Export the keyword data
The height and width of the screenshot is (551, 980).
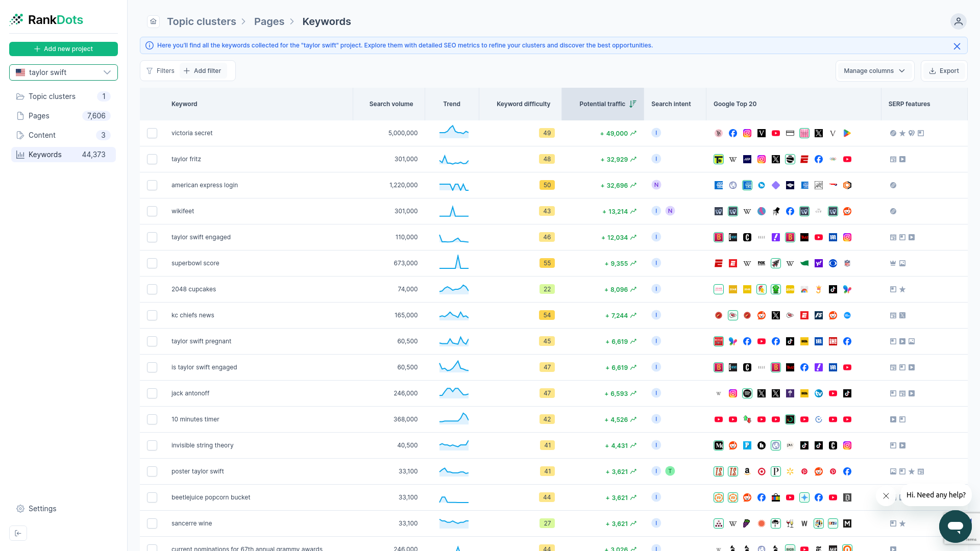tap(944, 70)
